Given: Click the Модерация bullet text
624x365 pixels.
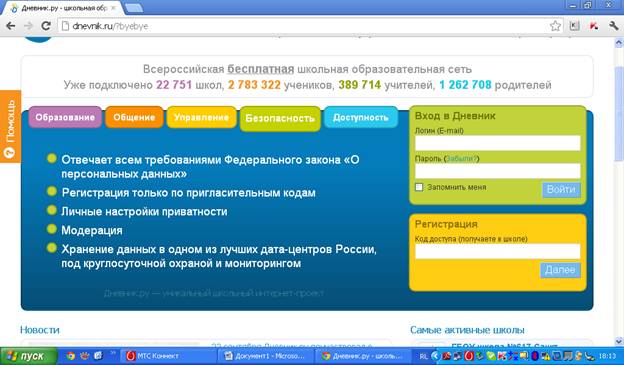Looking at the screenshot, I should pos(92,230).
